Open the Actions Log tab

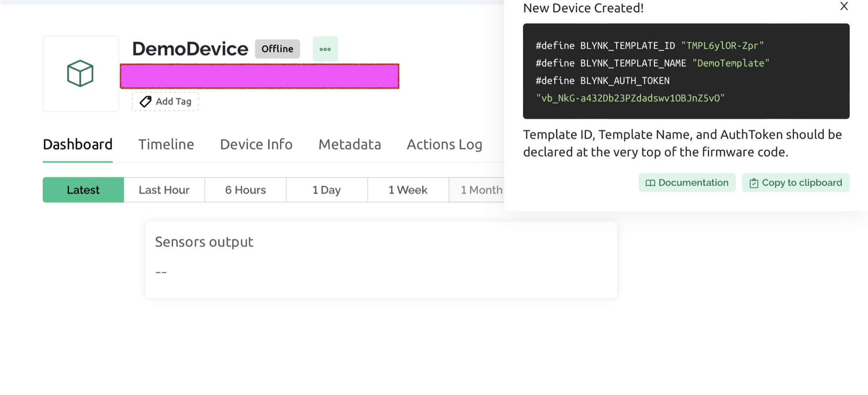445,144
